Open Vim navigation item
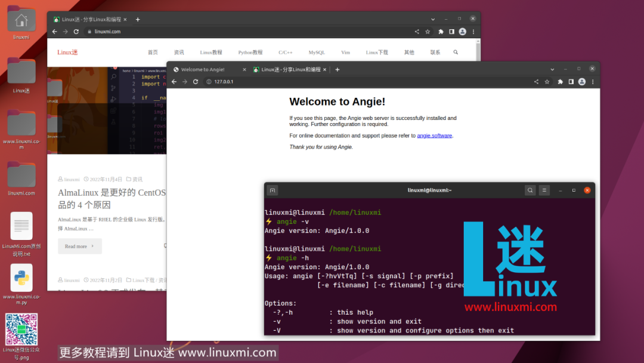The height and width of the screenshot is (363, 644). [345, 52]
